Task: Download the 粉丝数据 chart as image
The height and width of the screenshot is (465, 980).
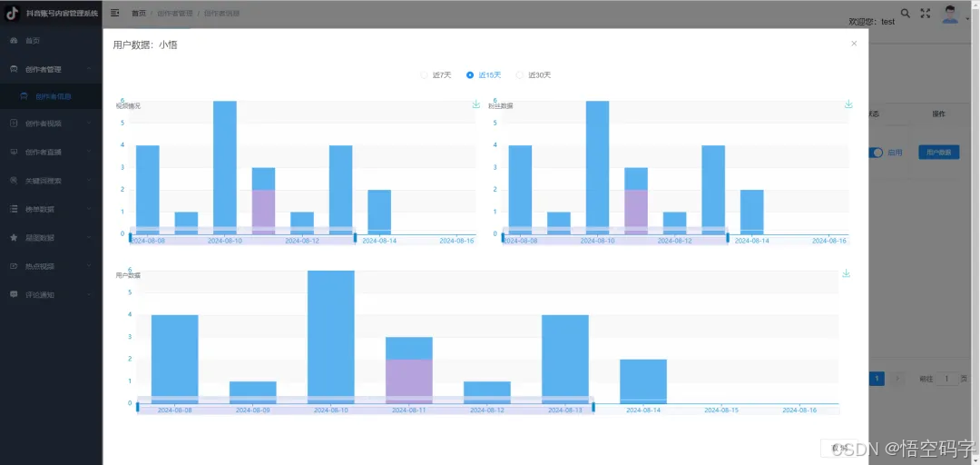Action: click(848, 104)
